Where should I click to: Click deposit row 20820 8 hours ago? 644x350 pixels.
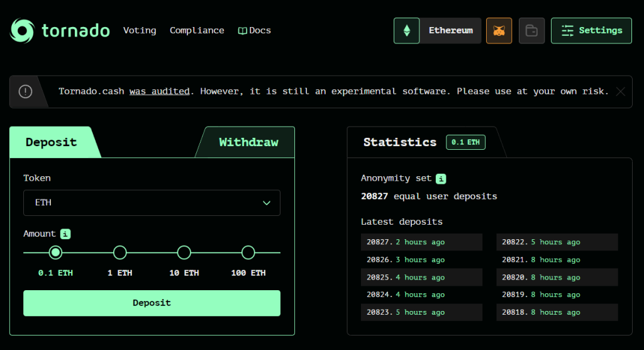[557, 277]
